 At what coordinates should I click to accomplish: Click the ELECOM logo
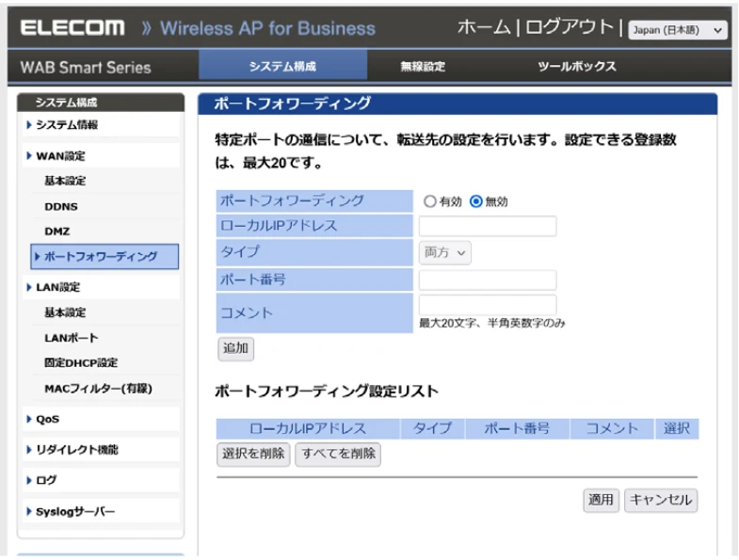(72, 28)
